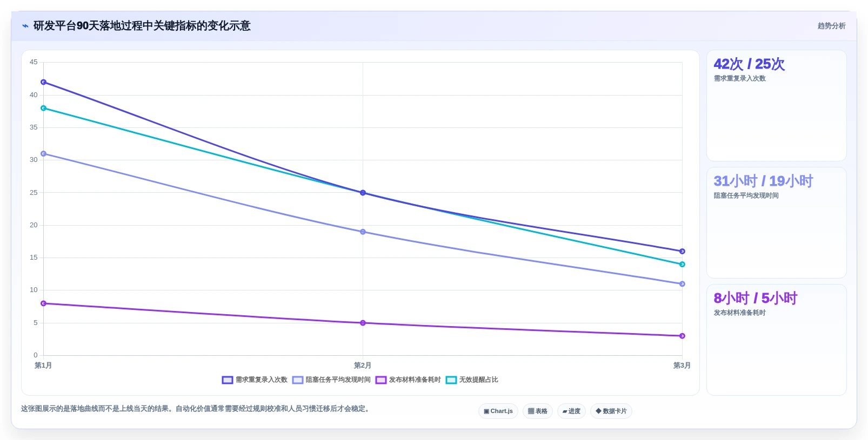Click the 31小时 / 19小时 stat value
868x440 pixels.
click(x=763, y=181)
